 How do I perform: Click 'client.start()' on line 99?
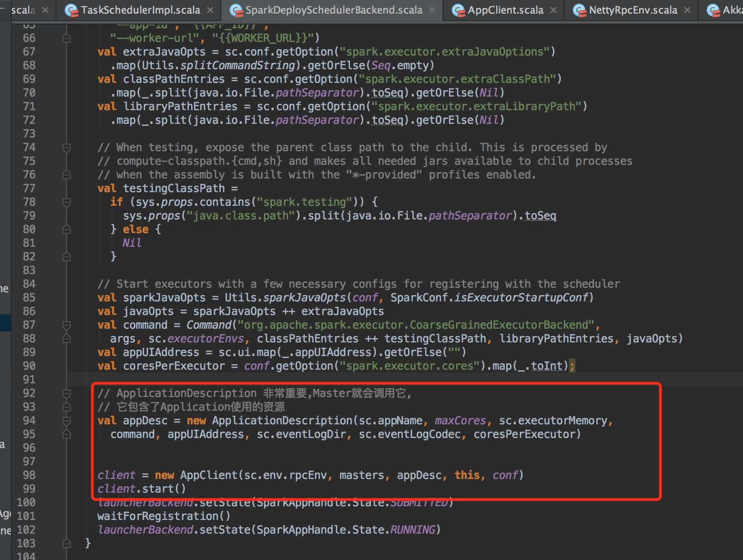coord(142,489)
